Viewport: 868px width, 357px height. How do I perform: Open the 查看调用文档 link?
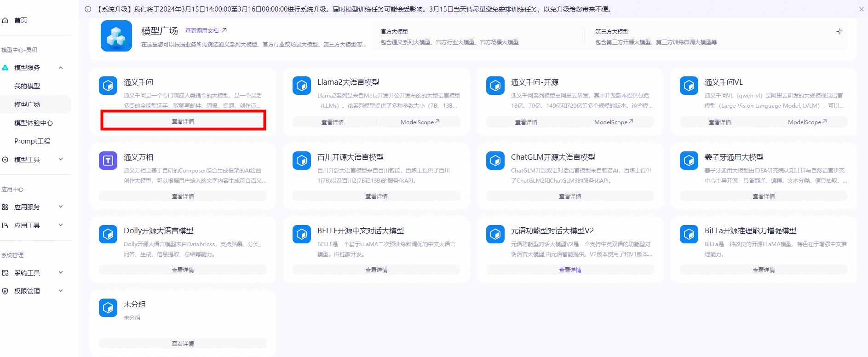coord(206,30)
